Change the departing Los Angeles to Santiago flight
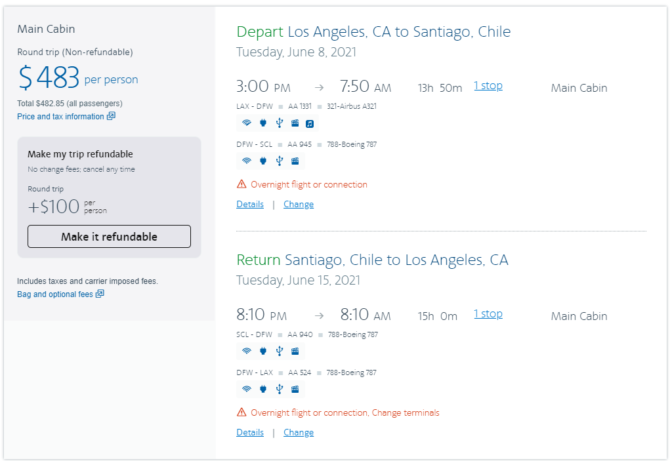 299,204
